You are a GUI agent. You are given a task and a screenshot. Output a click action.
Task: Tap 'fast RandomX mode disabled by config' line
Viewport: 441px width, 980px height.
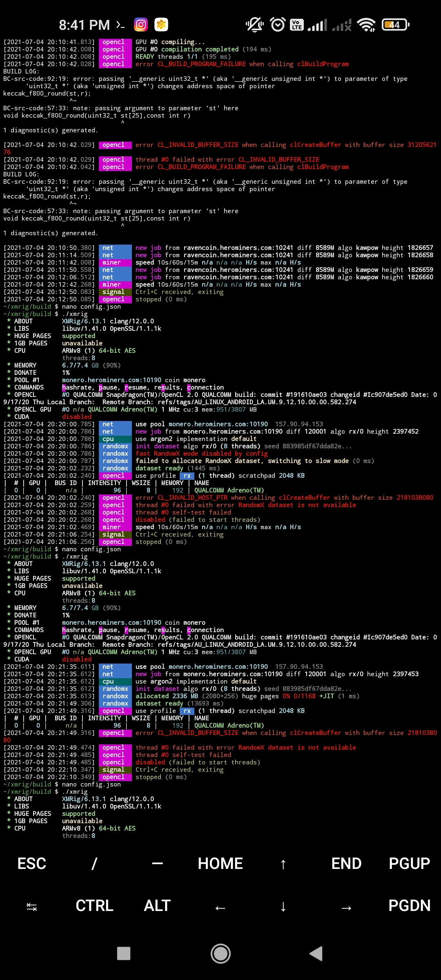click(x=136, y=454)
